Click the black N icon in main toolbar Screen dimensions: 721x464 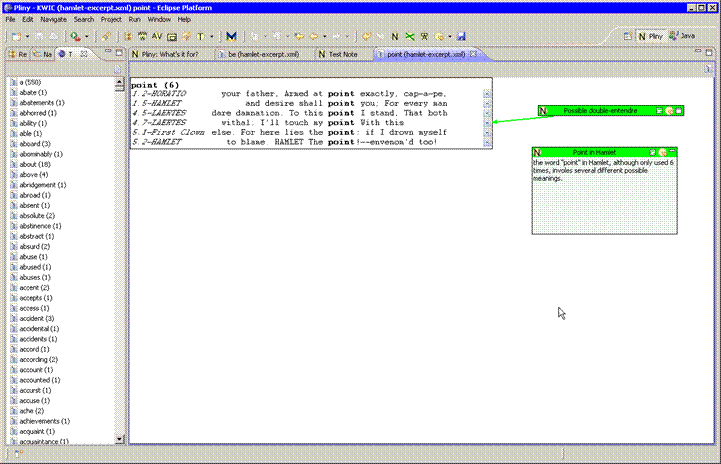tap(395, 36)
